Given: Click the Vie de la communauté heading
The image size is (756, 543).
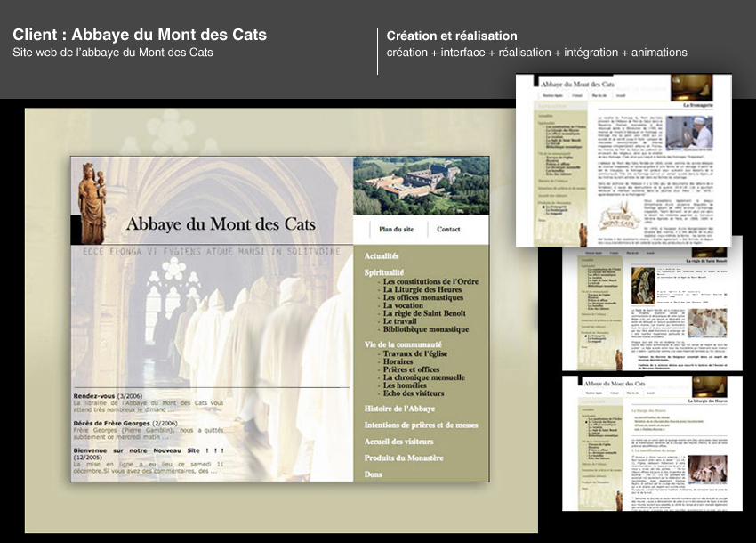Looking at the screenshot, I should (x=403, y=344).
